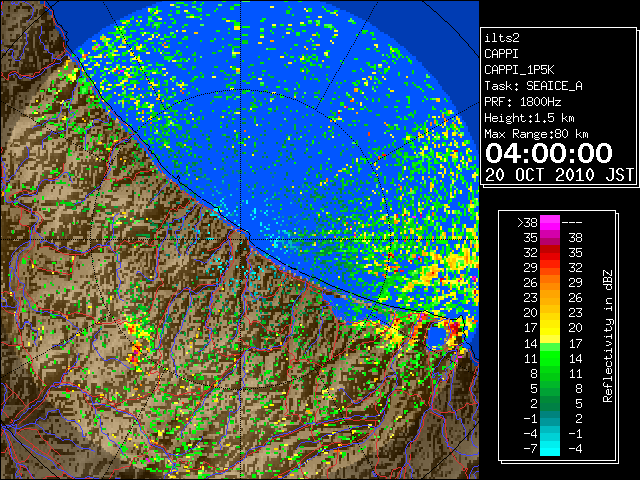The height and width of the screenshot is (480, 640).
Task: Select 'Task: SEAICE_A' text
Action: coord(533,86)
